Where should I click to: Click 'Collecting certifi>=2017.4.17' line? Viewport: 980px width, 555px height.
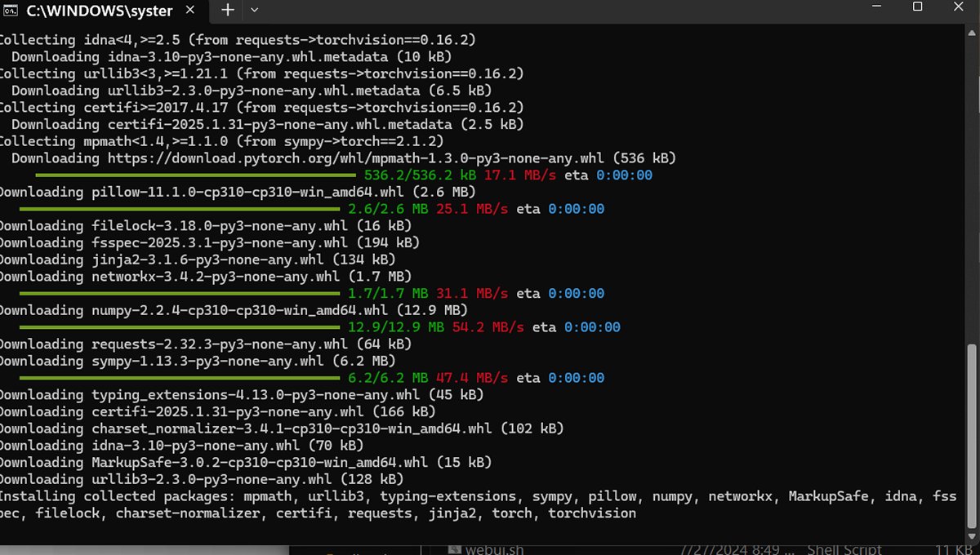(261, 107)
